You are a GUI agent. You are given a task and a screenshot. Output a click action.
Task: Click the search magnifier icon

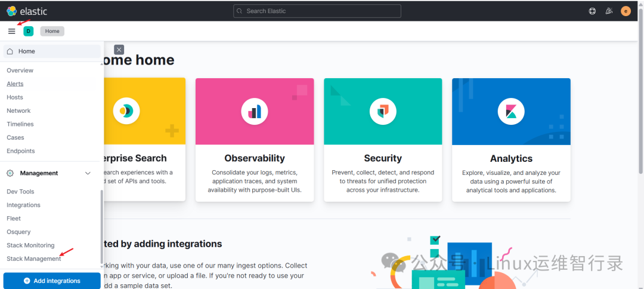coord(240,11)
